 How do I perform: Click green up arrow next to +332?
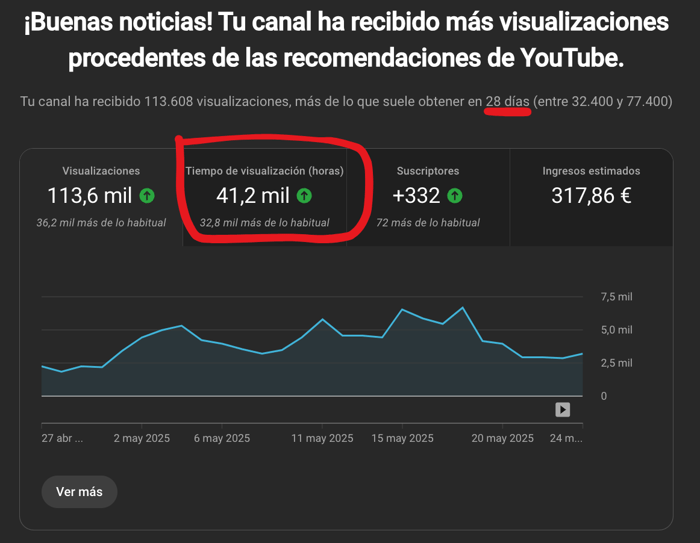tap(455, 196)
